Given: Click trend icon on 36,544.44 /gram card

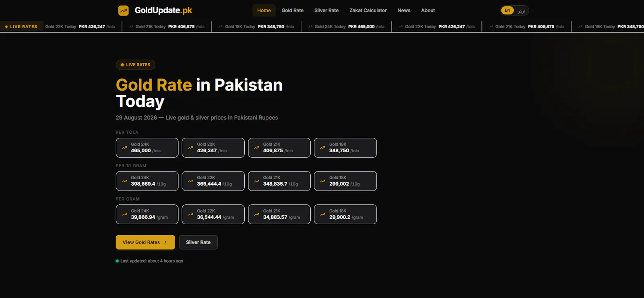Looking at the screenshot, I should (190, 215).
